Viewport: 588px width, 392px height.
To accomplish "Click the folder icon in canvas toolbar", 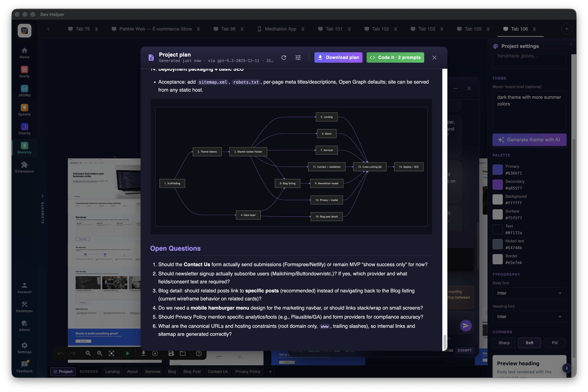I will point(183,353).
